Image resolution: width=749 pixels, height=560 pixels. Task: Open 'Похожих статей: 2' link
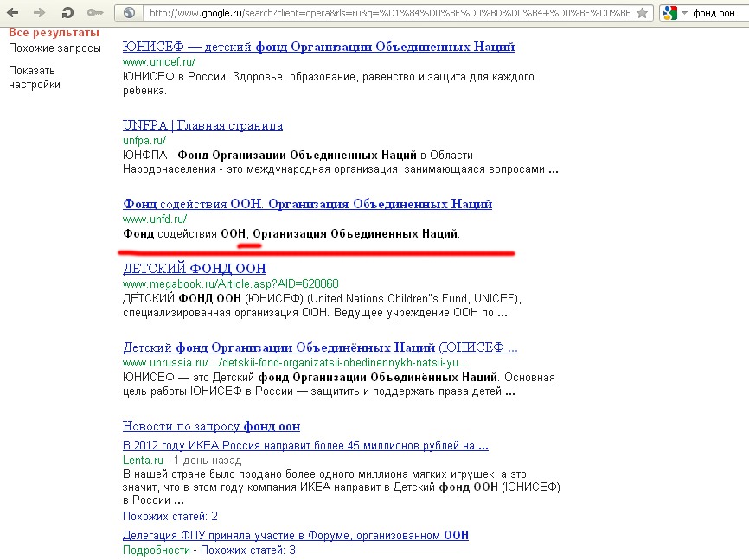[170, 516]
